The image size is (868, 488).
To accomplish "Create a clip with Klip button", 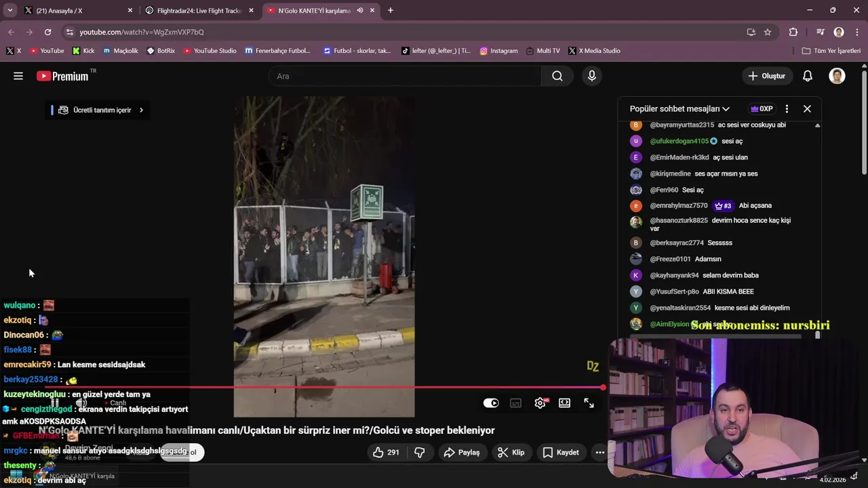I will tap(511, 452).
